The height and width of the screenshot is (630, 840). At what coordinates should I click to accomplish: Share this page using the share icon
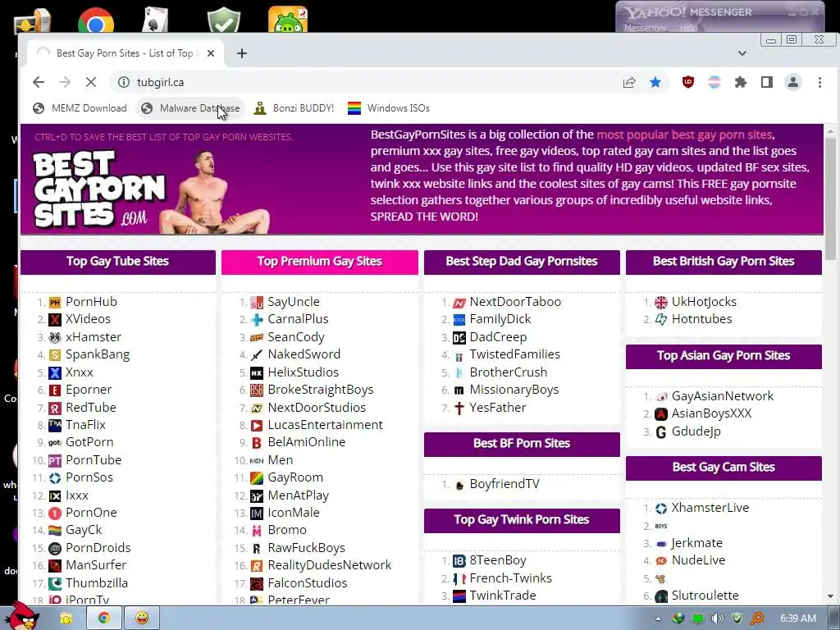[x=629, y=82]
